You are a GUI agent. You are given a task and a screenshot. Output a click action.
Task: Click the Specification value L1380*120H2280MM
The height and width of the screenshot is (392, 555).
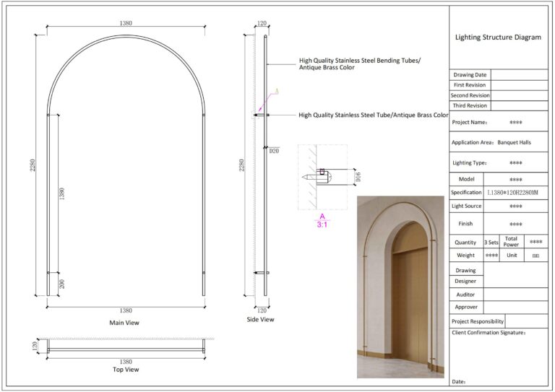pyautogui.click(x=515, y=193)
